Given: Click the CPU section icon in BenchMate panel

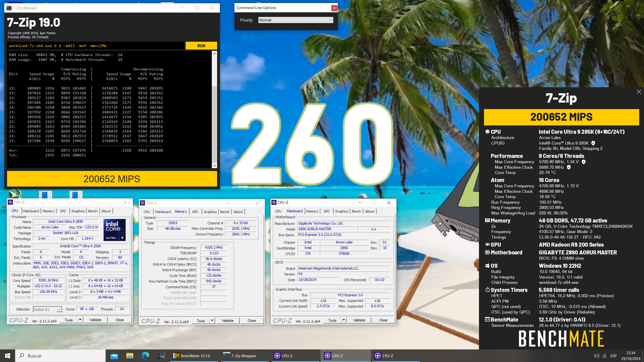Looking at the screenshot, I should [x=487, y=131].
